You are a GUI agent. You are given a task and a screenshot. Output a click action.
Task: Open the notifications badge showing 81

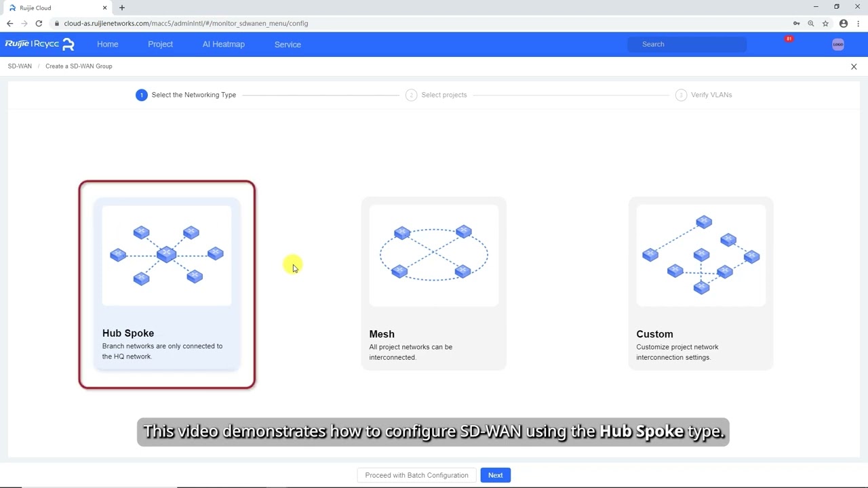[x=789, y=39]
